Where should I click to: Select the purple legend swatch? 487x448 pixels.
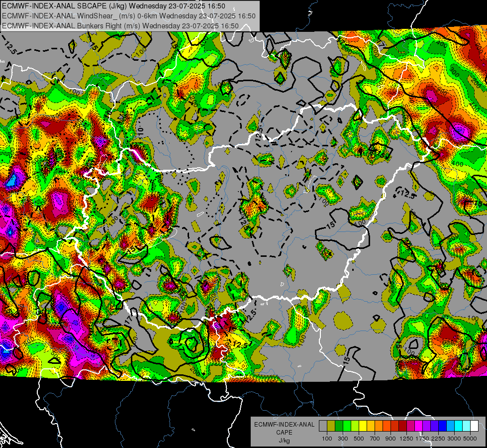coord(427,426)
